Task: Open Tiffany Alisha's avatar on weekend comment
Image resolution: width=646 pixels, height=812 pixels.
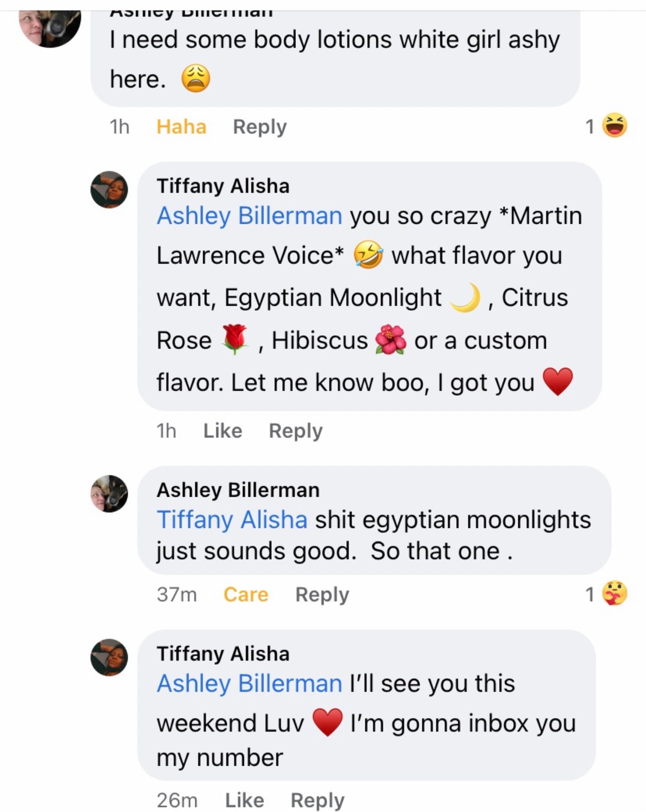Action: tap(109, 657)
